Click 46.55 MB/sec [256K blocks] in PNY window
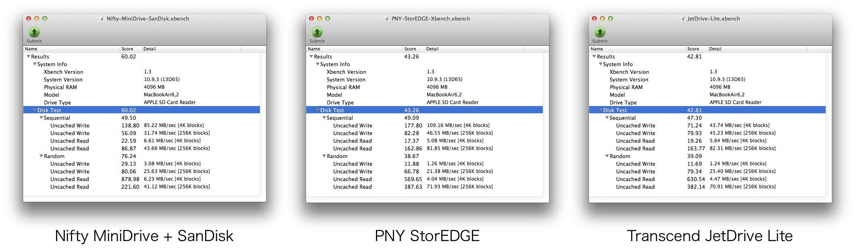 [x=460, y=133]
